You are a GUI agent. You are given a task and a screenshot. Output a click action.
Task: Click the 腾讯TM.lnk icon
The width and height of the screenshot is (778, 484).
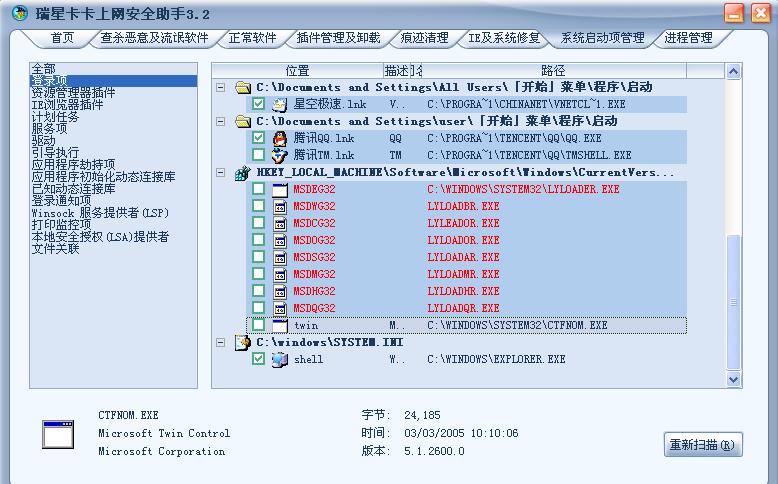(280, 155)
